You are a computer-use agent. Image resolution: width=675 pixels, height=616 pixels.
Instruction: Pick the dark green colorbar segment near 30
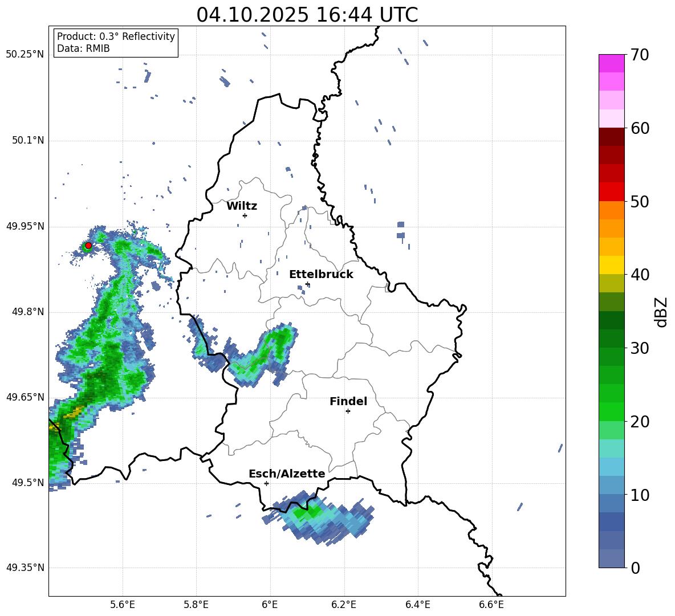click(x=611, y=338)
